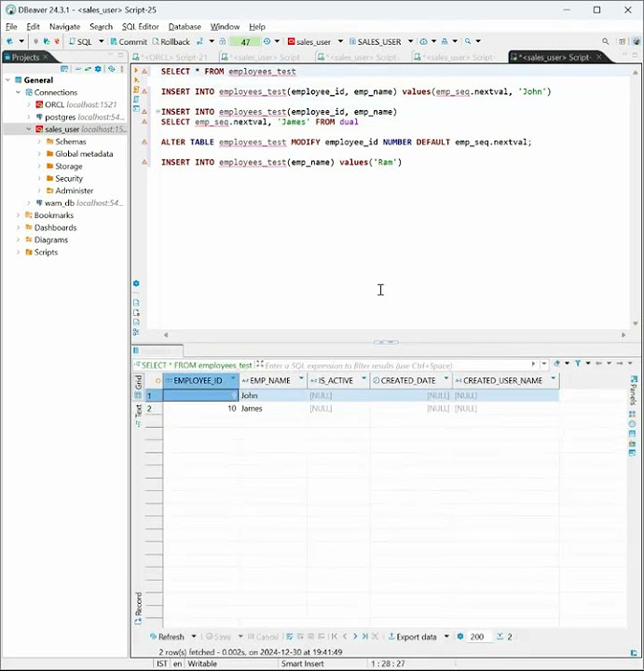Open CREATED_USER_NAME column filter dropdown arrow

[x=554, y=378]
